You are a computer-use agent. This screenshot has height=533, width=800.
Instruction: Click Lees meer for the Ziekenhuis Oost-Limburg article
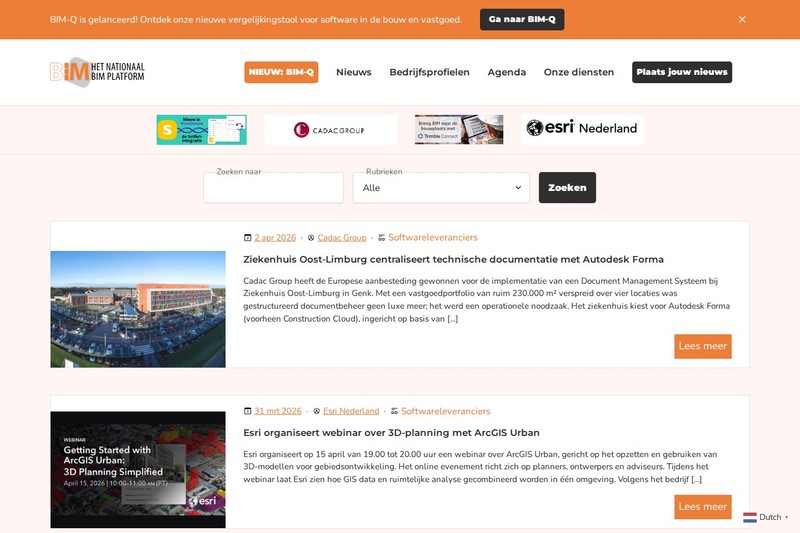[703, 346]
